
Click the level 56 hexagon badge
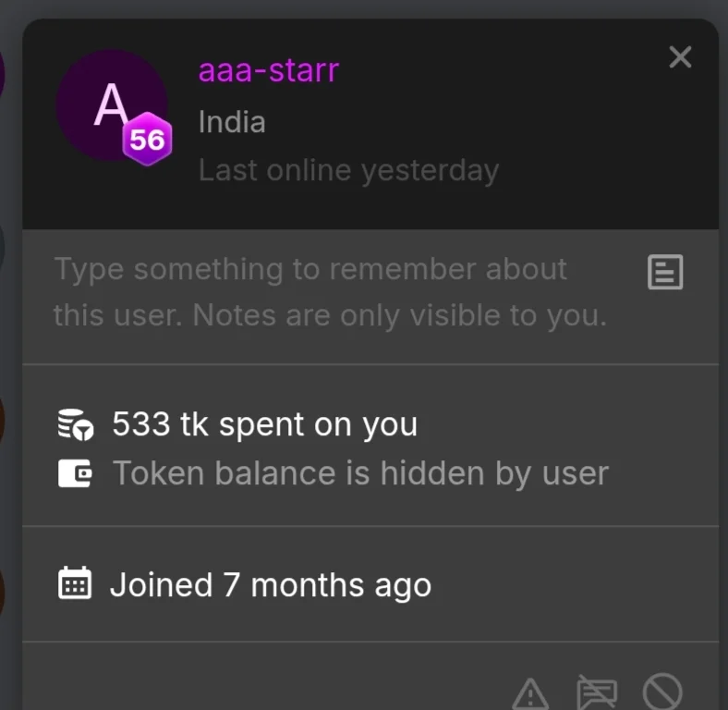147,139
